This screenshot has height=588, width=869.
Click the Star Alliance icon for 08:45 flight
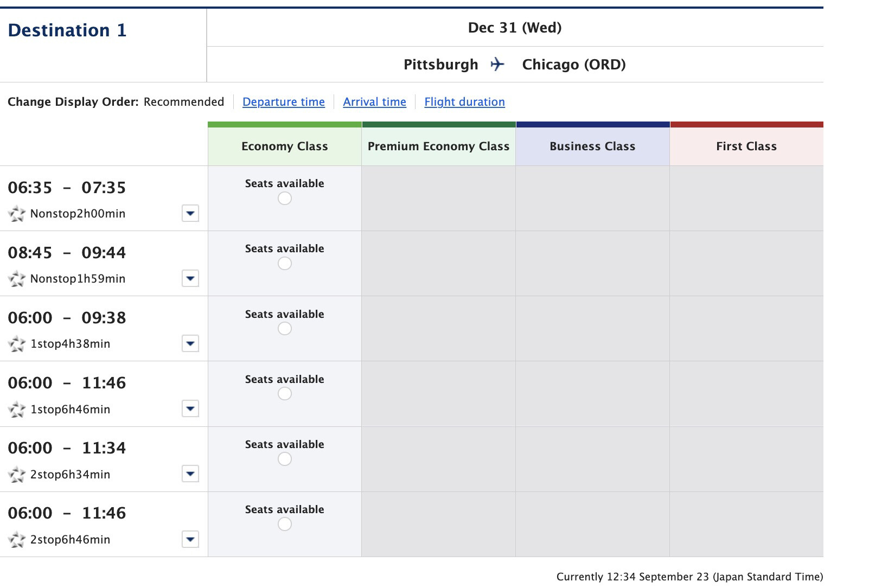[x=17, y=279]
